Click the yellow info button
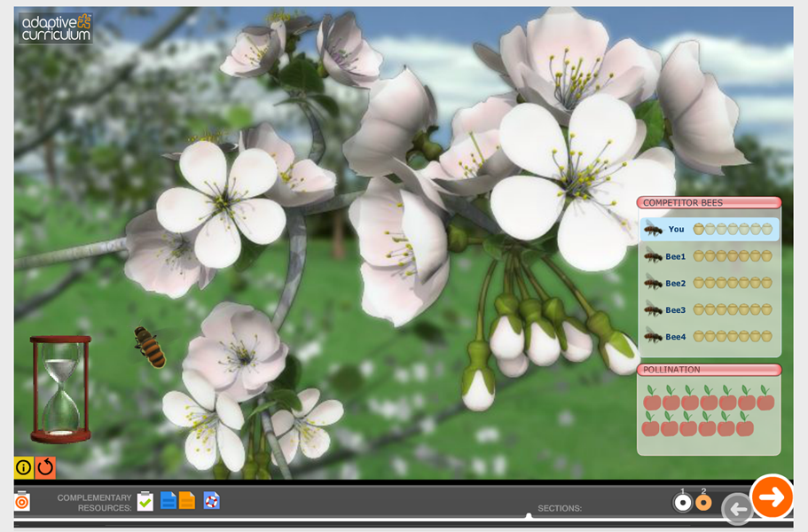 tap(24, 466)
